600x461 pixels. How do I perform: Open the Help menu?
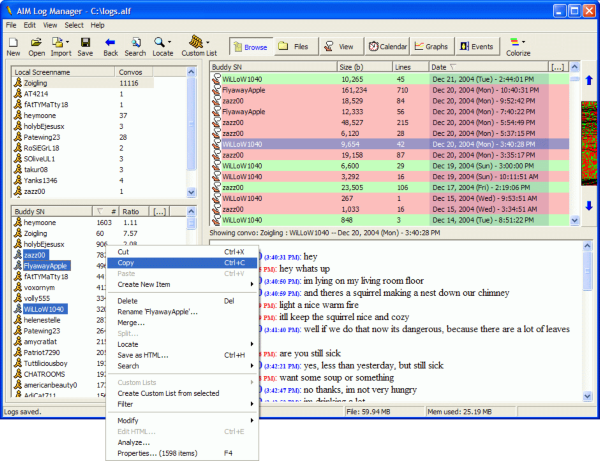click(x=97, y=25)
